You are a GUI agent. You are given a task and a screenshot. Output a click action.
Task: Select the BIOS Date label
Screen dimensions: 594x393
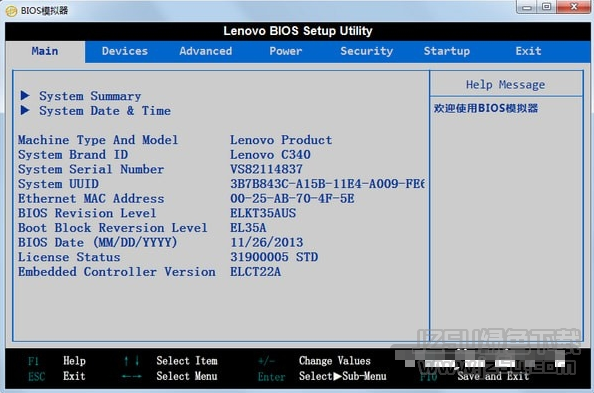pyautogui.click(x=97, y=243)
